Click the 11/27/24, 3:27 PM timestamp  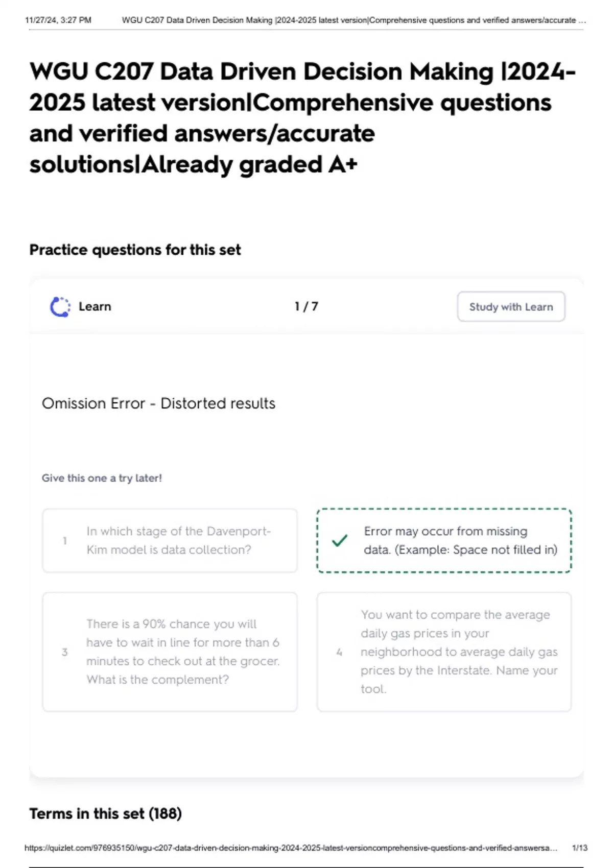pos(58,20)
